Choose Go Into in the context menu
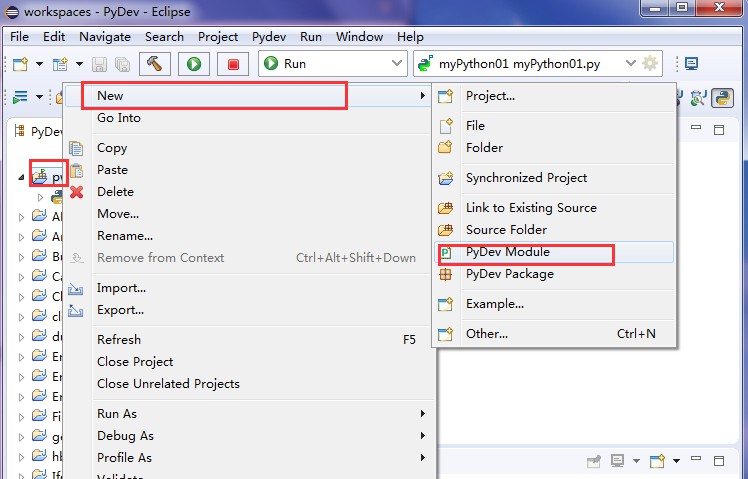Image resolution: width=748 pixels, height=479 pixels. pos(248,118)
